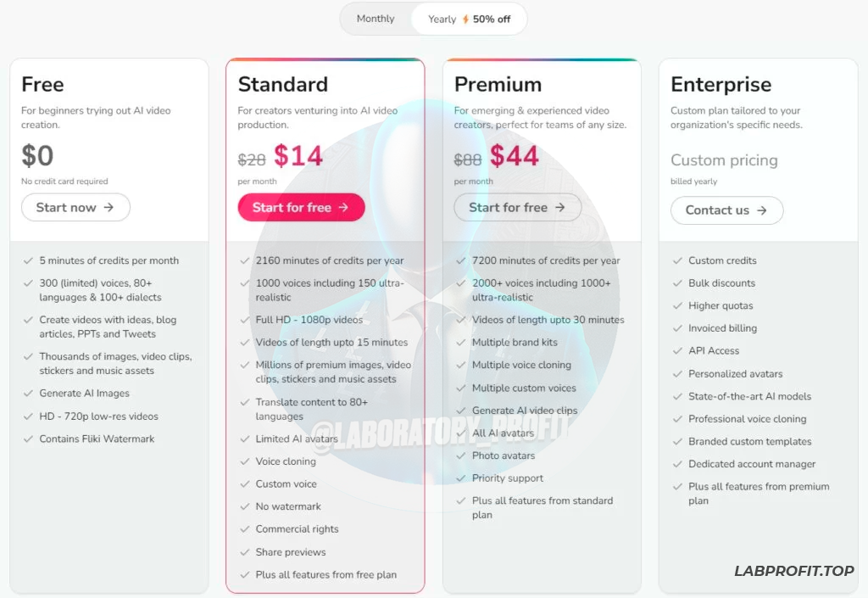
Task: Click the lightning bolt discount icon
Action: click(465, 19)
